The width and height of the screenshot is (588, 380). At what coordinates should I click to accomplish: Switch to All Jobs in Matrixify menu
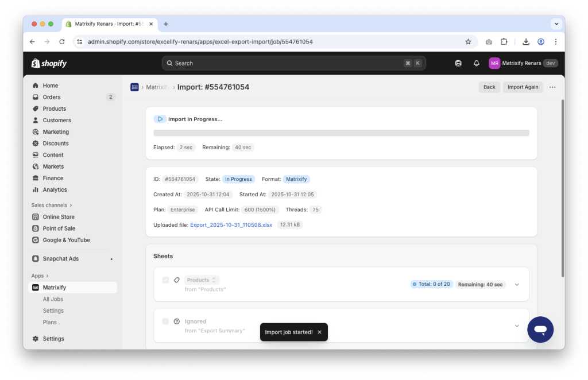point(53,298)
